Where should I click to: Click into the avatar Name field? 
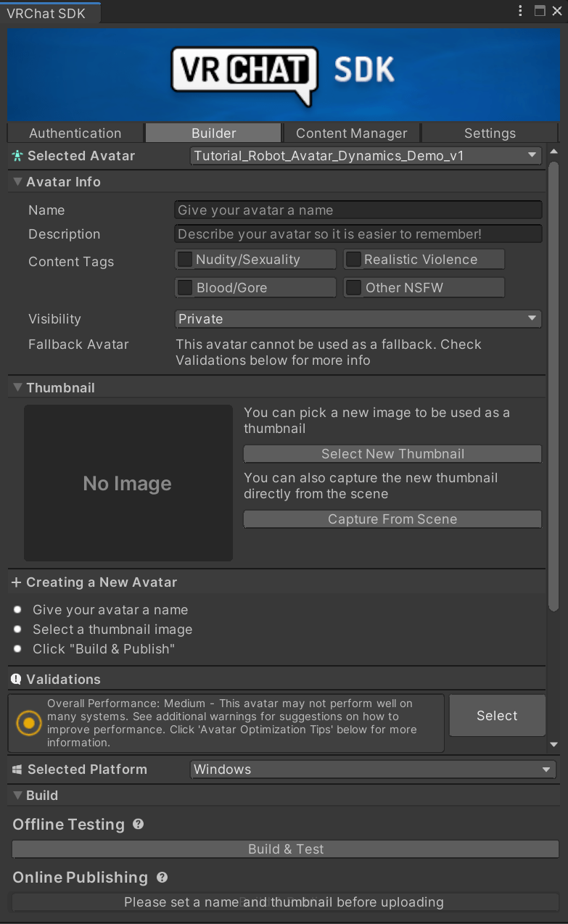(x=358, y=210)
